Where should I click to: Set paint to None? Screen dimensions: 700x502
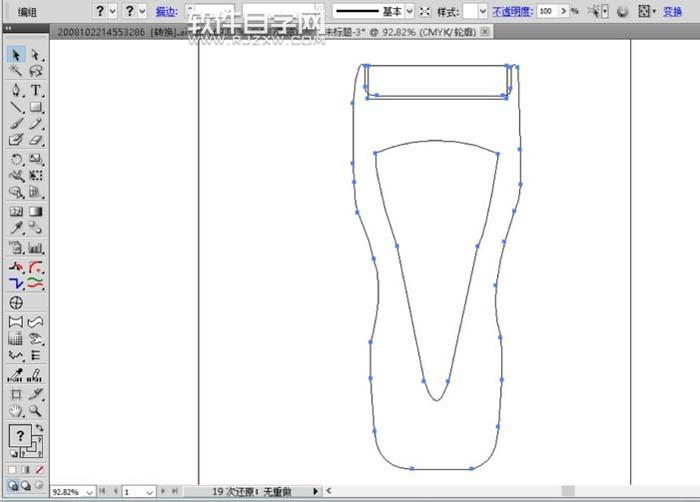pos(39,469)
